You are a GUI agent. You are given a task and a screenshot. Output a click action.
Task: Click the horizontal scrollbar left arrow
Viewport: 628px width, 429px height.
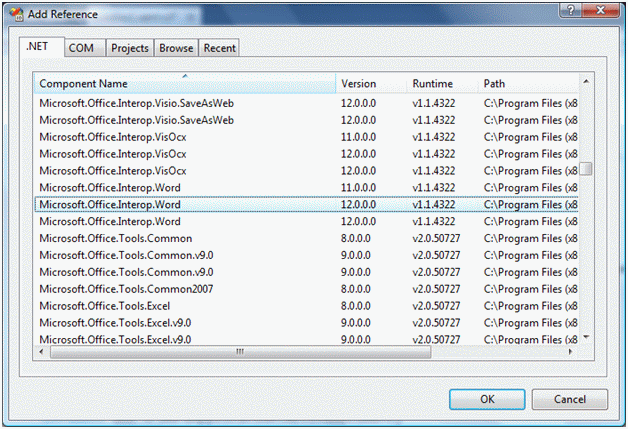click(x=41, y=352)
